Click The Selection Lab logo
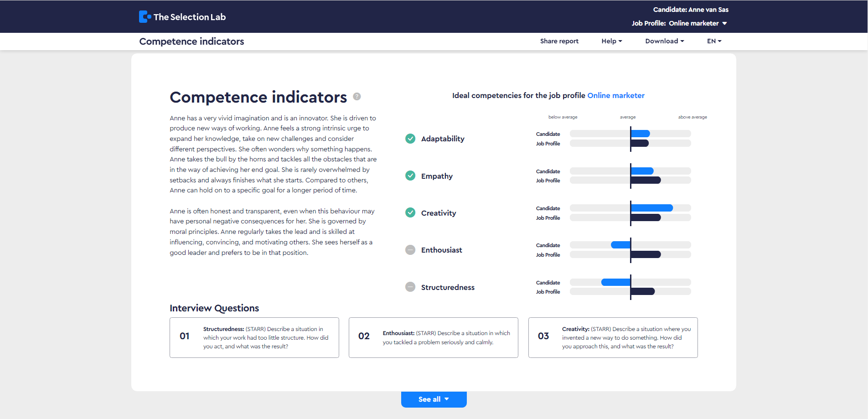The height and width of the screenshot is (419, 868). 182,16
